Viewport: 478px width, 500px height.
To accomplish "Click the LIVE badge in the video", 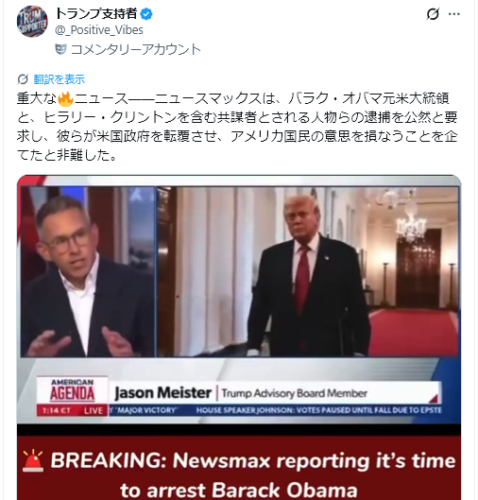I will [93, 411].
